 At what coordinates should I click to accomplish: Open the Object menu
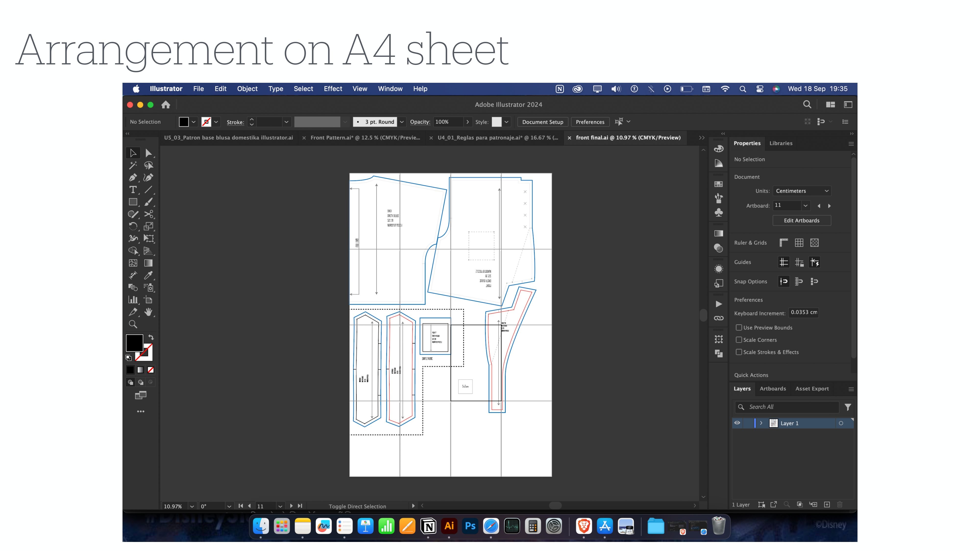coord(247,89)
